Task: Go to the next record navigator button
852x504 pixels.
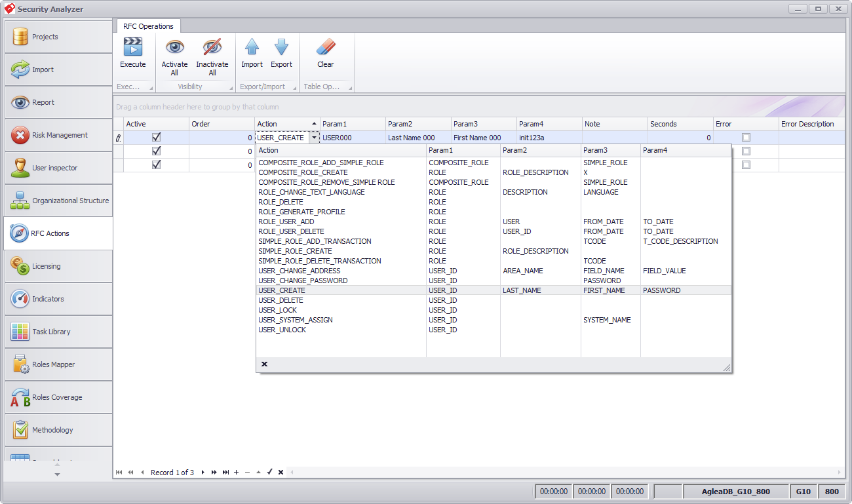Action: pos(203,472)
